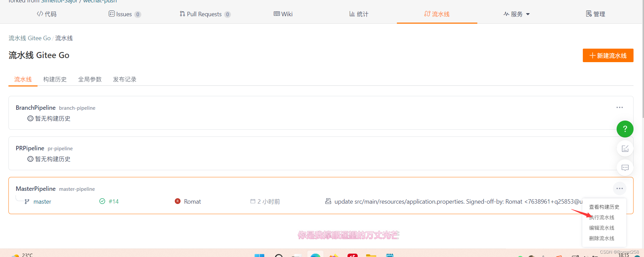
Task: Click the Romat user avatar
Action: pyautogui.click(x=177, y=201)
